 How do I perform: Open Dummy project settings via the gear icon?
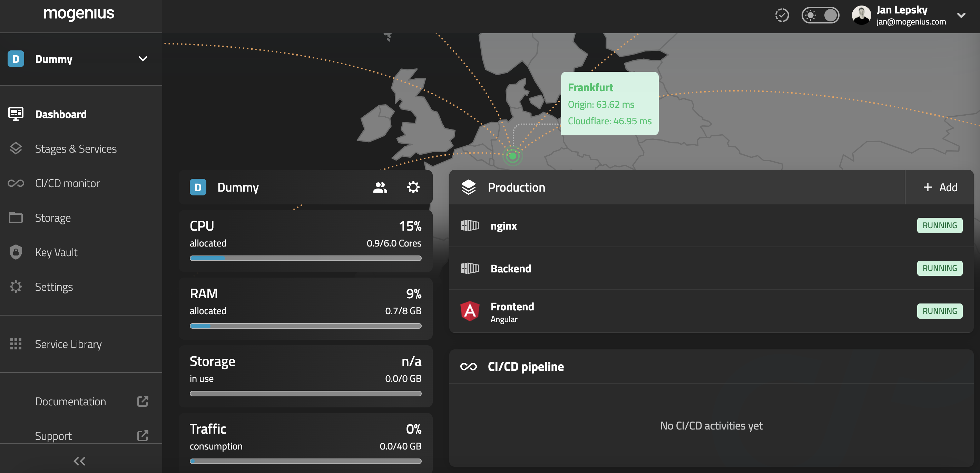[413, 187]
